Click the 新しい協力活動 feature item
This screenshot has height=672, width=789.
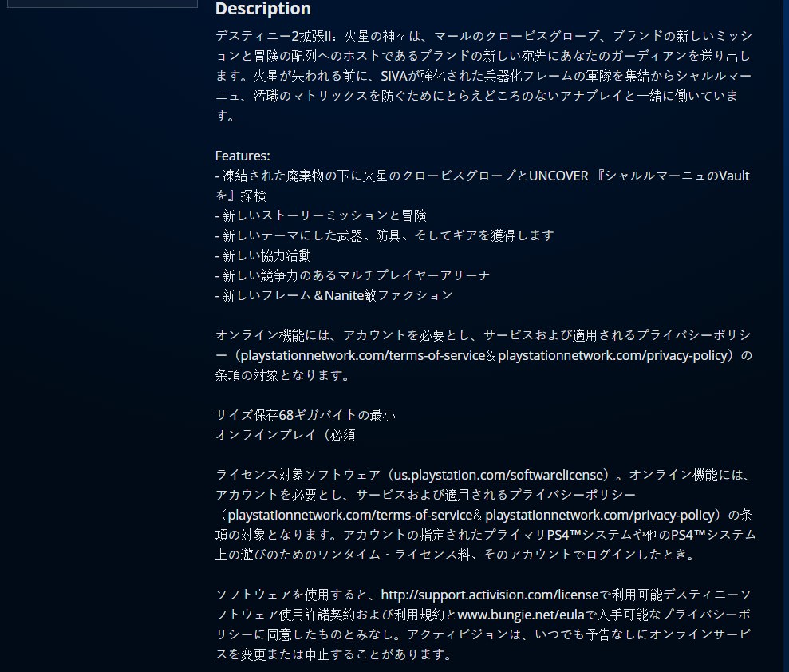[x=263, y=255]
